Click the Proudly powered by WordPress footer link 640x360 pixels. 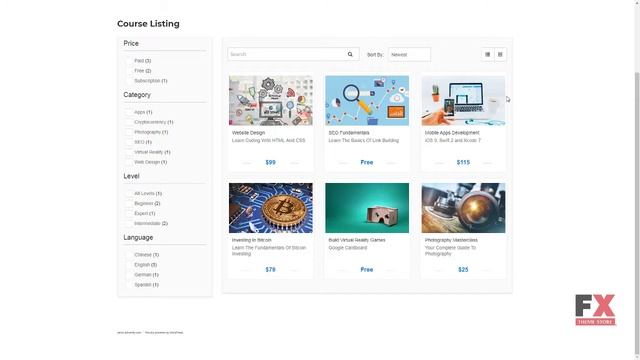point(164,333)
